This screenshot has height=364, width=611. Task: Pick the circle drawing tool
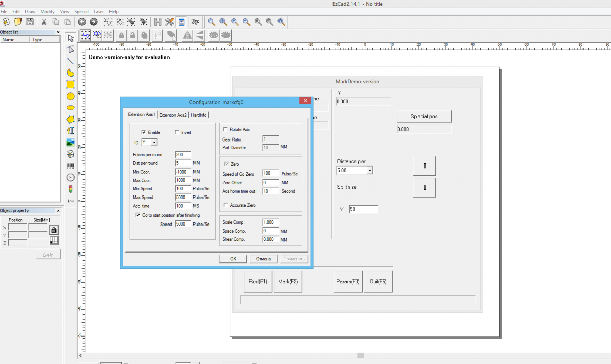(x=71, y=96)
